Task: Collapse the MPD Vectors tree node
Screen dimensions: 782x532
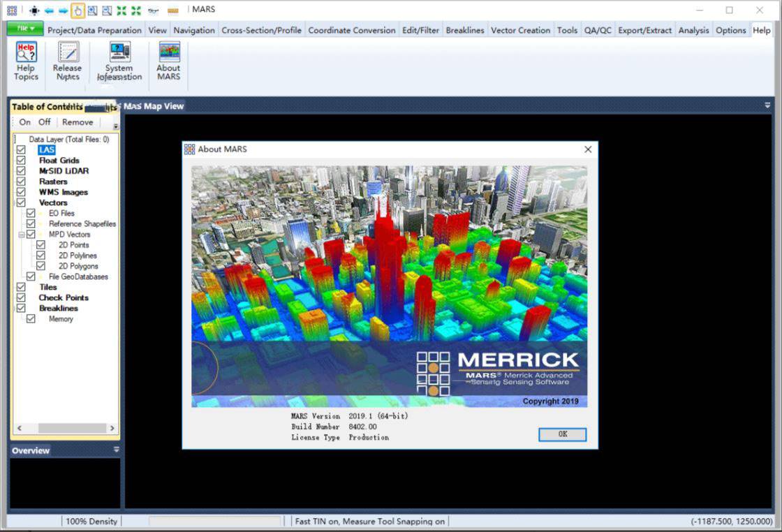Action: tap(22, 235)
